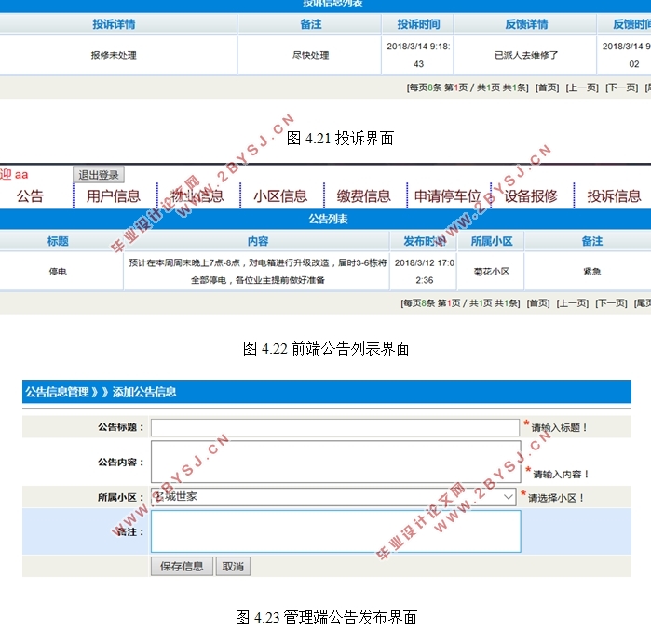This screenshot has height=644, width=651.
Task: Click the 投诉详情 column header
Action: (x=114, y=24)
